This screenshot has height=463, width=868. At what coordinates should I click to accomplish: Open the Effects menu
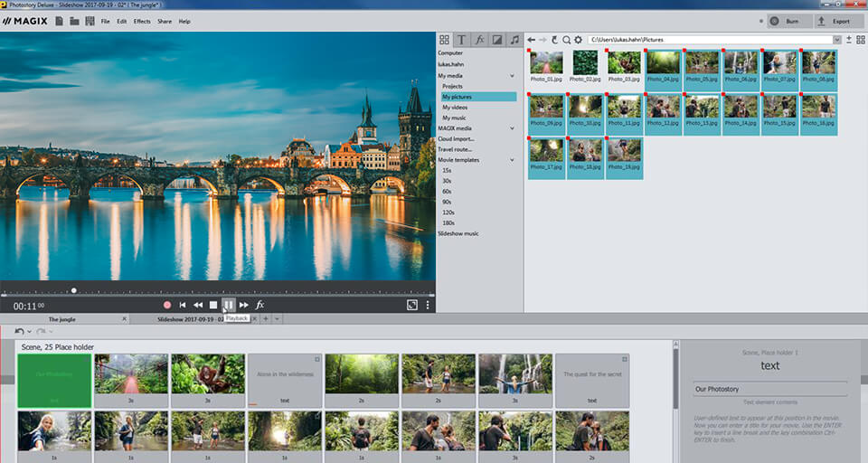pos(142,21)
